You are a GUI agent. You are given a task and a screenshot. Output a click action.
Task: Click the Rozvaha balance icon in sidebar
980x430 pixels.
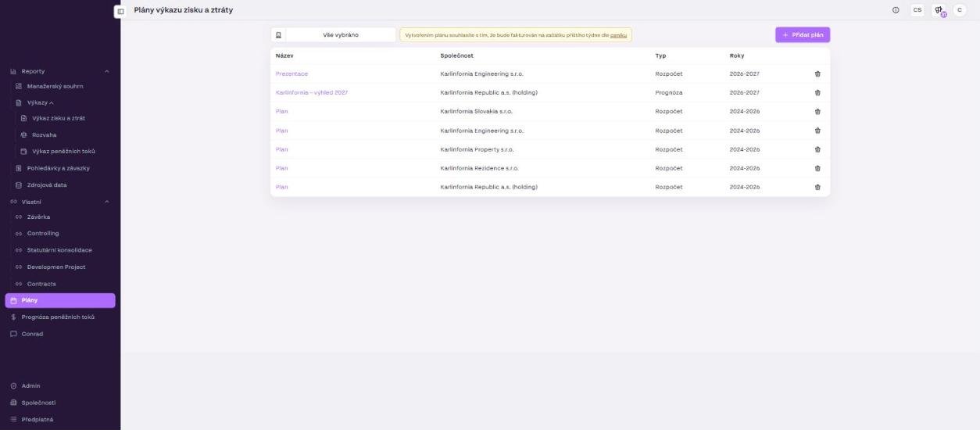click(24, 134)
